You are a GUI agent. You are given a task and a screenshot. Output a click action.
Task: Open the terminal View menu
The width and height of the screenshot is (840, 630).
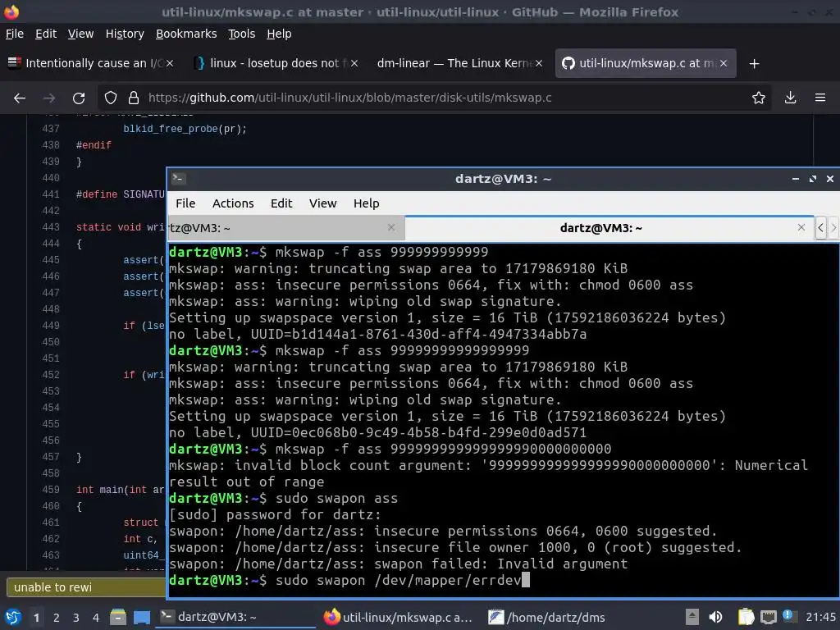322,203
